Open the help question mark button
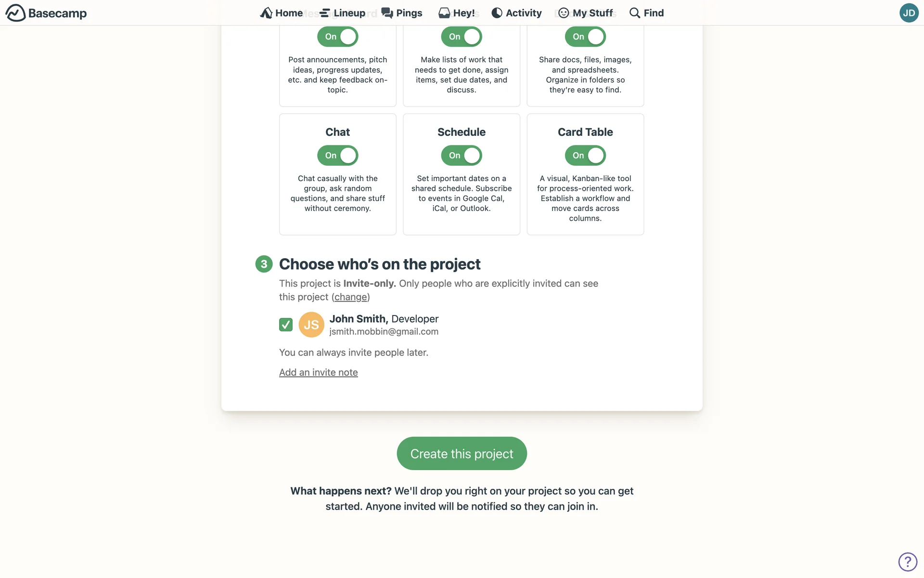This screenshot has height=578, width=924. (x=908, y=562)
